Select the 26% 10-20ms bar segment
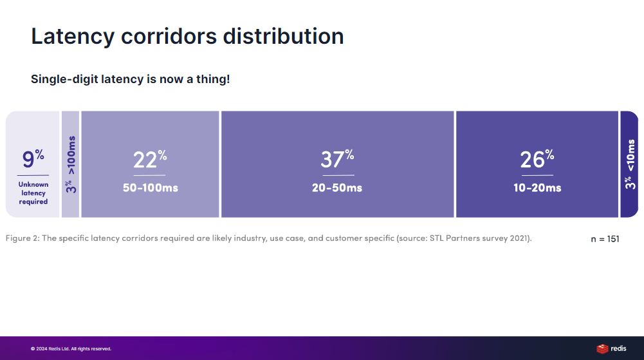The height and width of the screenshot is (360, 644). click(537, 164)
